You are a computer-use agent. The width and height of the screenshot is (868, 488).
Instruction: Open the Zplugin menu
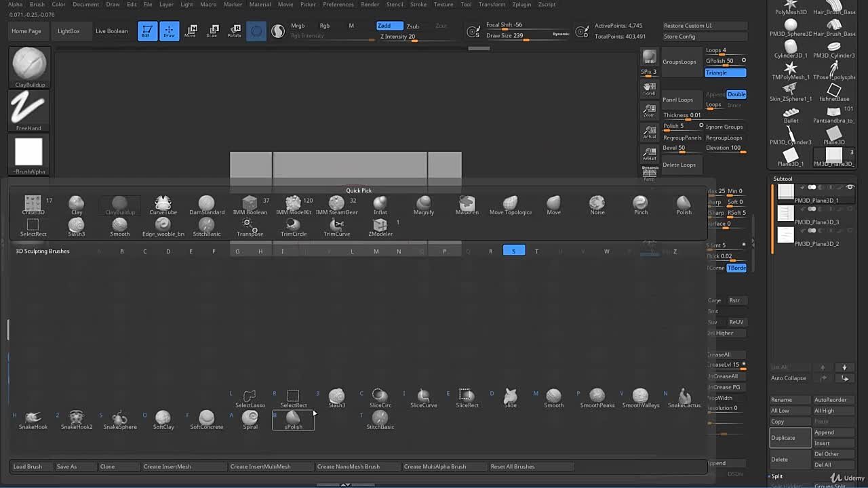tap(521, 5)
